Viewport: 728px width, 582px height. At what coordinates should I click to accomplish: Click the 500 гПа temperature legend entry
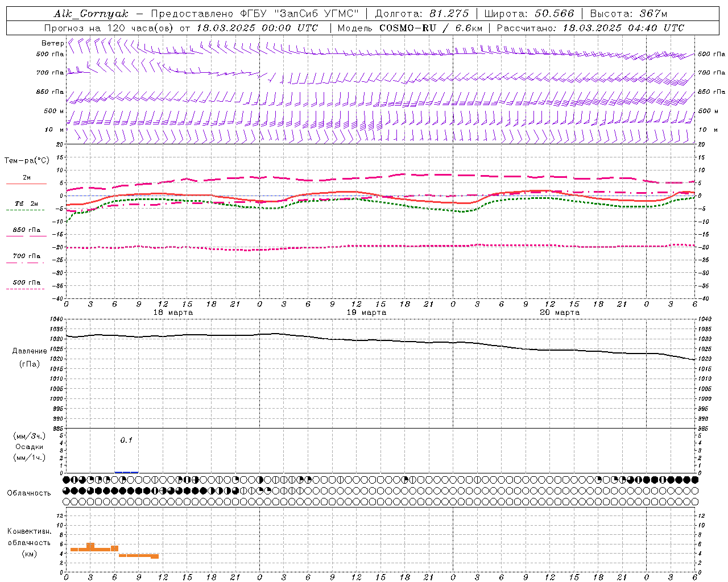tap(27, 282)
